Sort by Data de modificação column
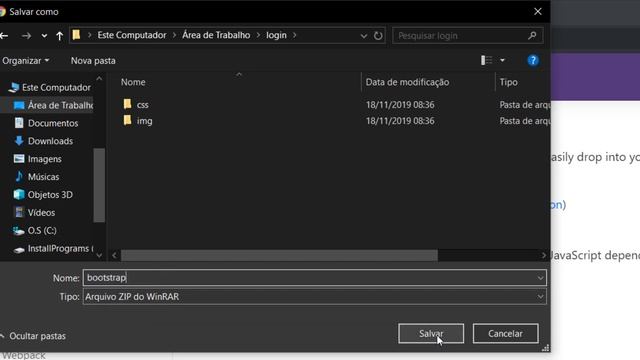Image resolution: width=640 pixels, height=360 pixels. pyautogui.click(x=407, y=82)
